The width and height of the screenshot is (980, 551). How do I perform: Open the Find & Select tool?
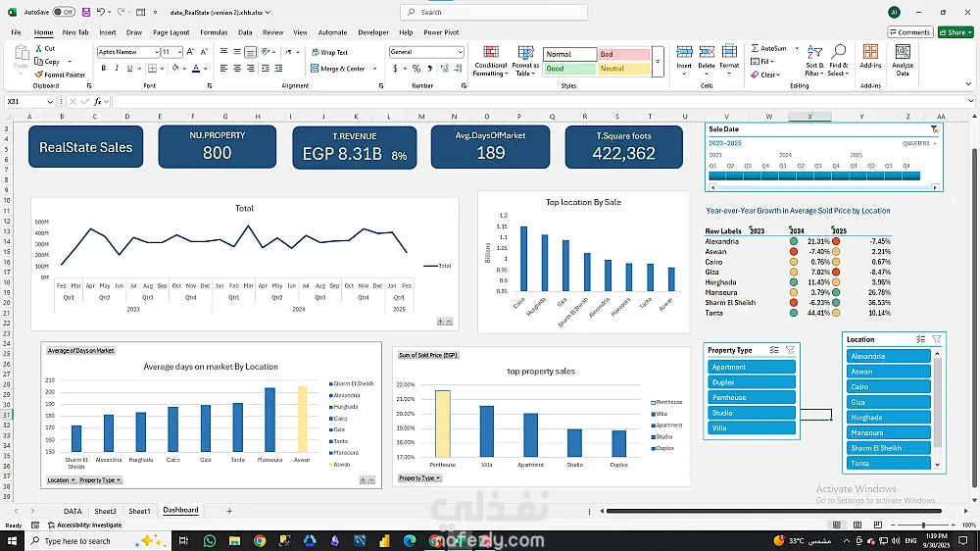(838, 58)
